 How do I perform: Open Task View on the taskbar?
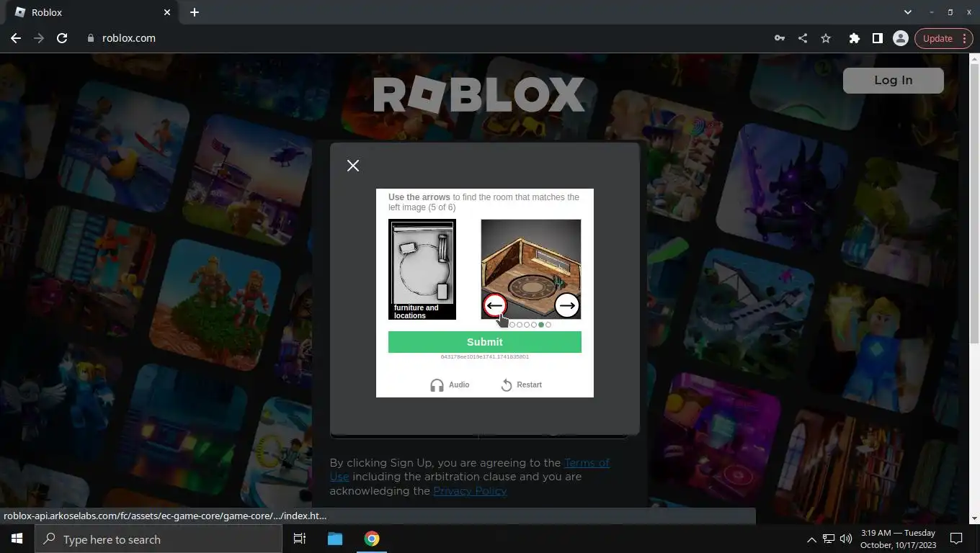click(x=300, y=539)
